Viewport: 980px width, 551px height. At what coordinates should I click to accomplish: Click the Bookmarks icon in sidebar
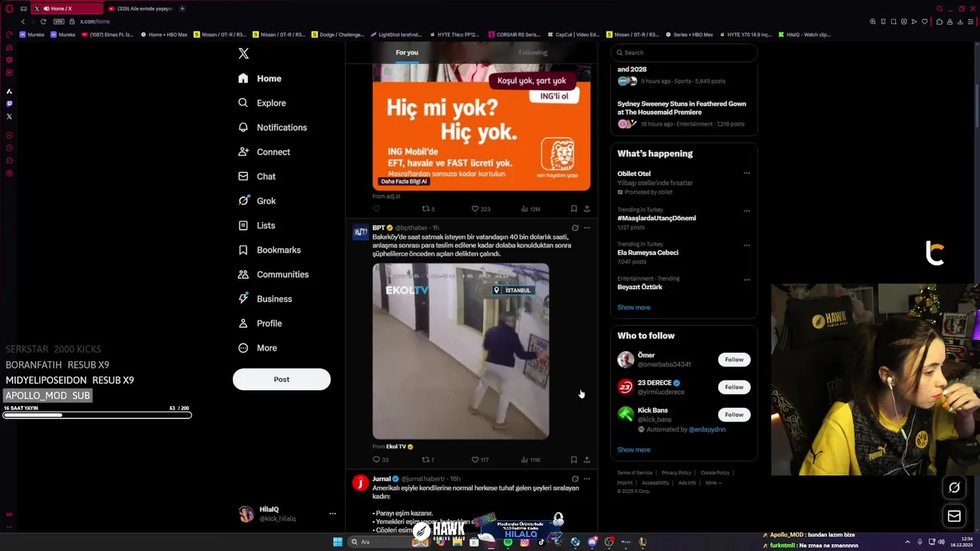tap(243, 250)
